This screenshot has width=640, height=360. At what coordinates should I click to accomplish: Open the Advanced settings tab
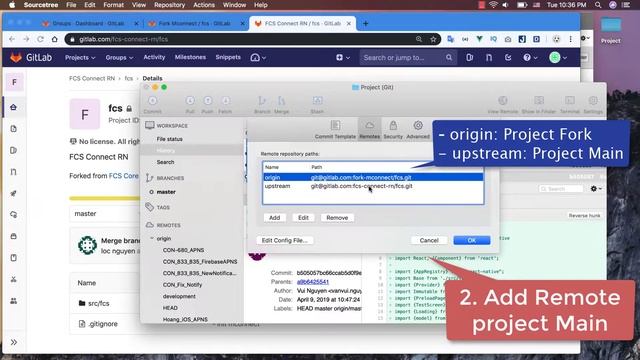[x=418, y=129]
